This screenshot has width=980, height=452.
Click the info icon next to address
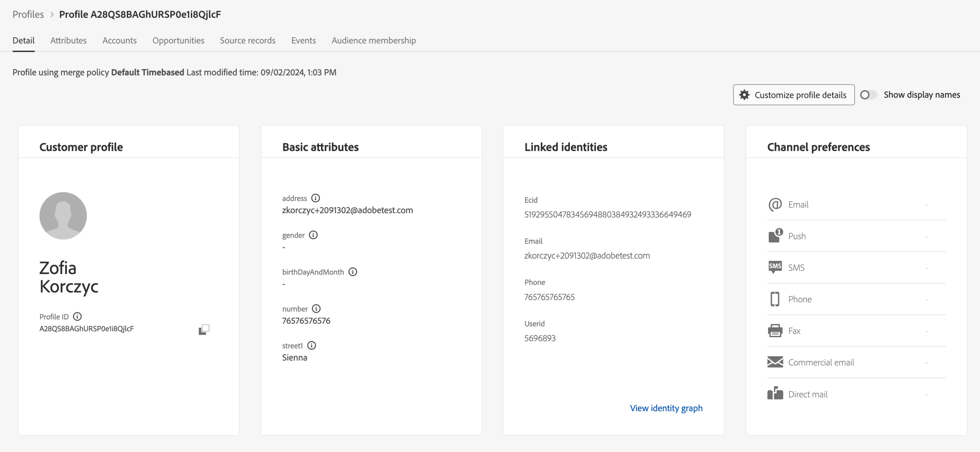pos(315,198)
